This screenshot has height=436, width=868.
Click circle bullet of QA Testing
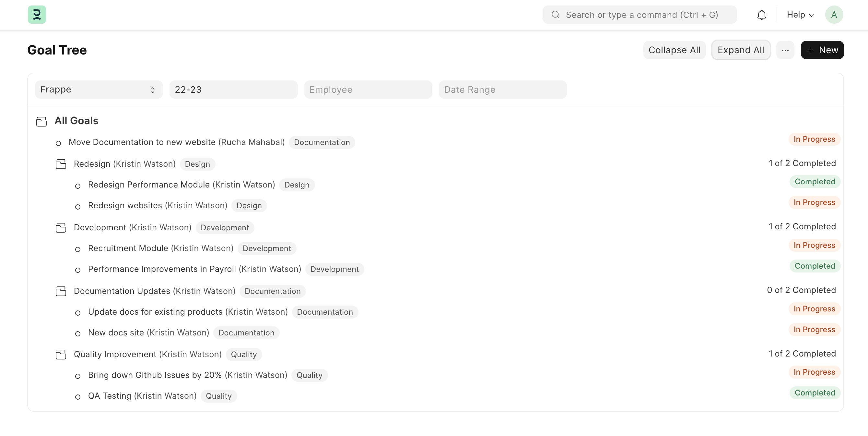(x=78, y=397)
